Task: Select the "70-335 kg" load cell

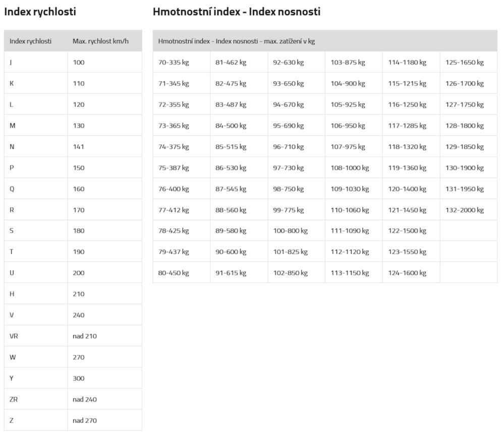Action: coord(174,63)
